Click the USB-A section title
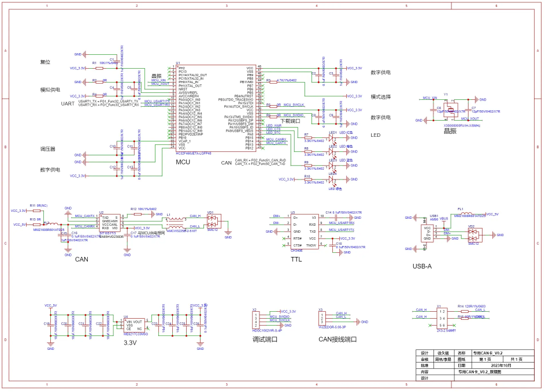This screenshot has height=392, width=545. pos(422,266)
